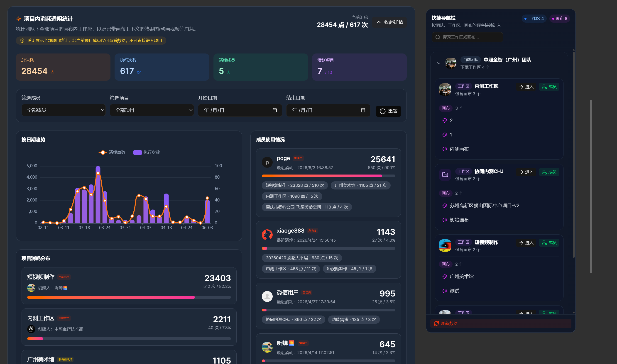Click the 20260420 别墅大平层 chip

[302, 258]
